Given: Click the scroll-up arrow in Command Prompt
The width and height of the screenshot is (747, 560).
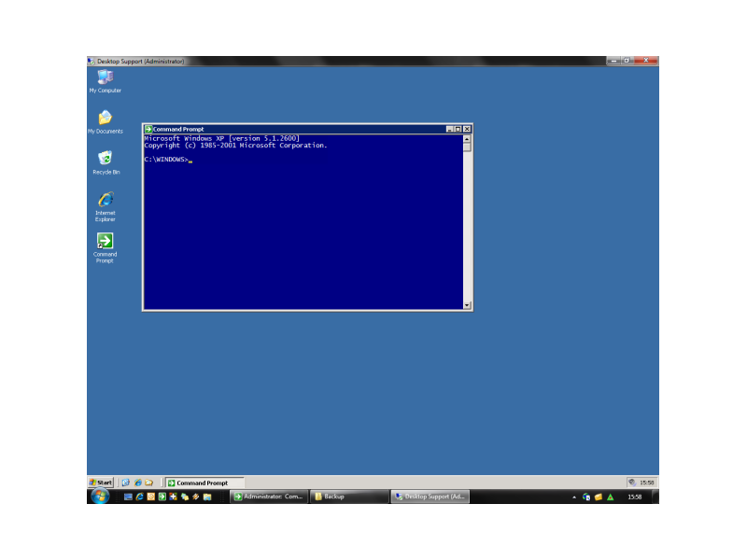Looking at the screenshot, I should coord(466,137).
